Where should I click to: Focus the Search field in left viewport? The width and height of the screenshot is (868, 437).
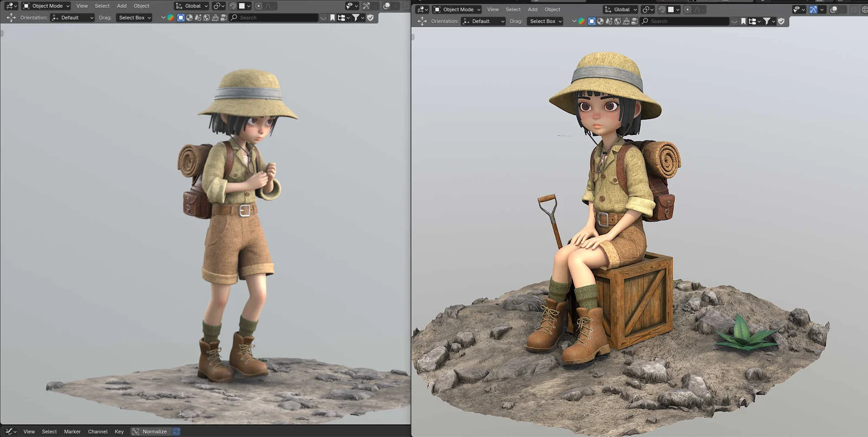click(x=273, y=17)
